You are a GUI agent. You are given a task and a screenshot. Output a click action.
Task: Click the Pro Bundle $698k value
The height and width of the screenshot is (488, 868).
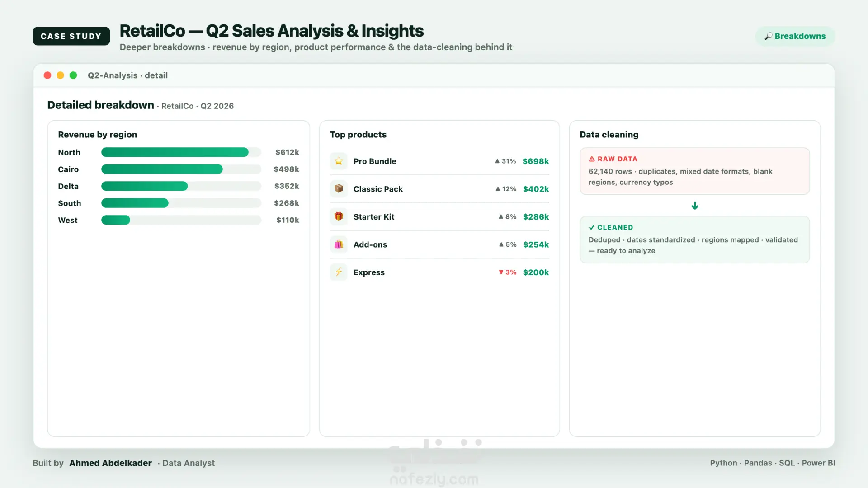(536, 161)
